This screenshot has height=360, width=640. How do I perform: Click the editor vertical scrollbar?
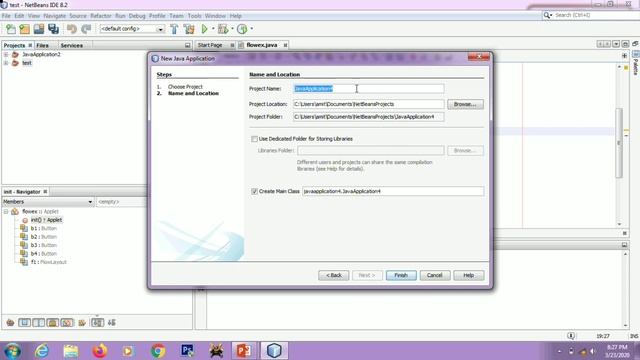pyautogui.click(x=619, y=143)
